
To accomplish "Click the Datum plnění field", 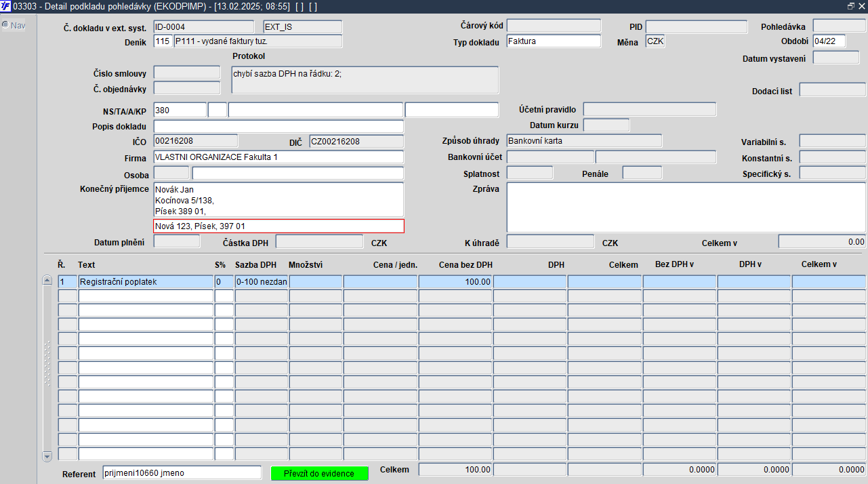I will [177, 241].
